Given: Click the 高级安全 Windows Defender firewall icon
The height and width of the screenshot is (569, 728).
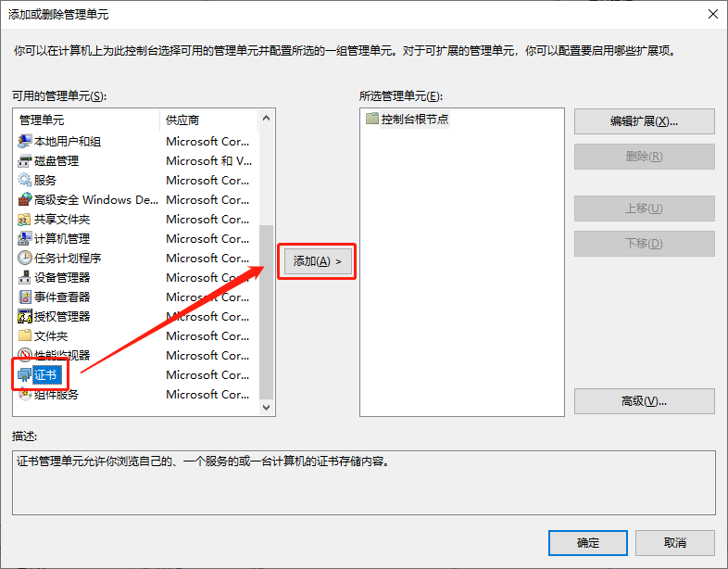Looking at the screenshot, I should (25, 200).
